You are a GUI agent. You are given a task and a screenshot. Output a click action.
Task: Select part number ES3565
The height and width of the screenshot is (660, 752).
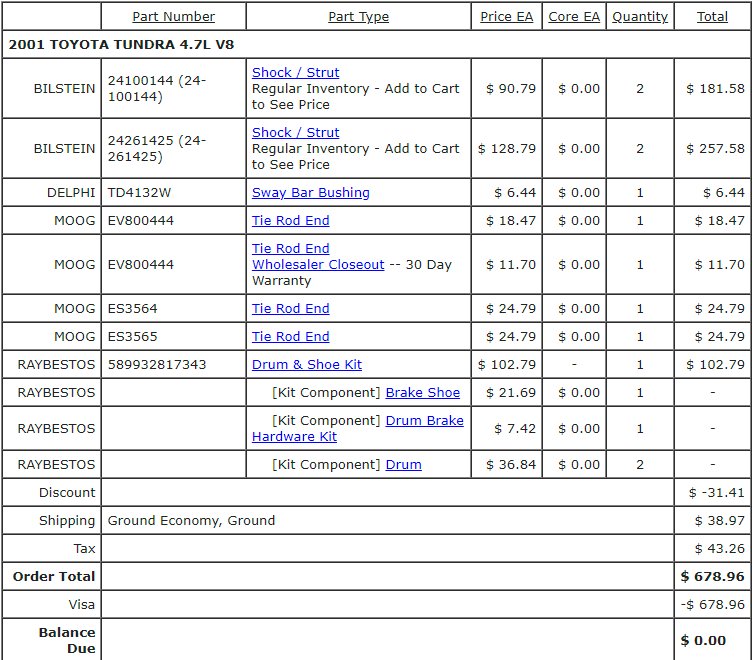click(132, 336)
